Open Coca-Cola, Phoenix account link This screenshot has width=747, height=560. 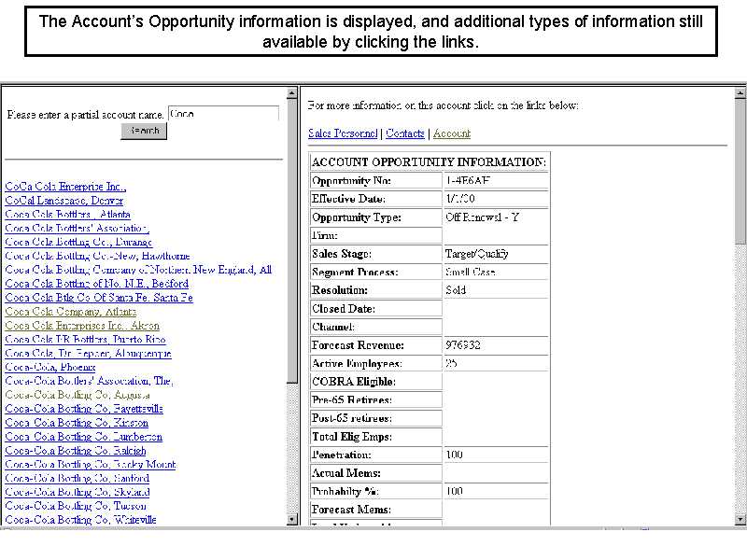[50, 367]
